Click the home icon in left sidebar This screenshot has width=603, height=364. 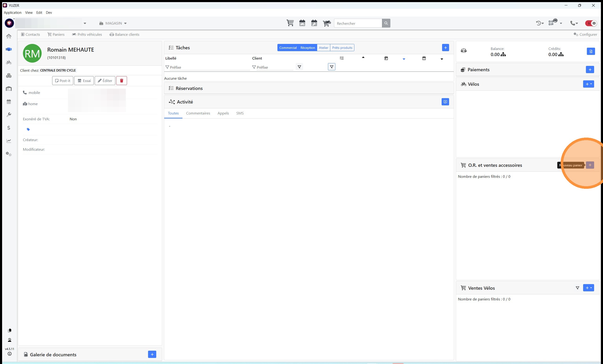9,36
